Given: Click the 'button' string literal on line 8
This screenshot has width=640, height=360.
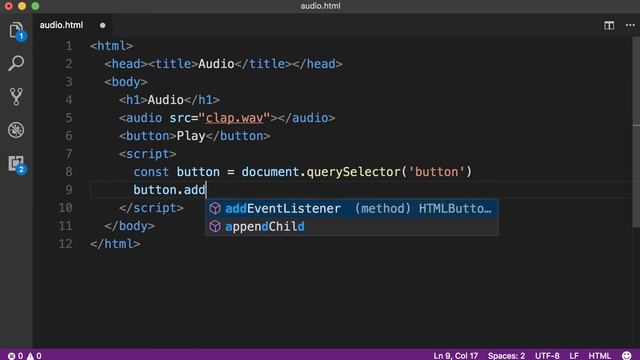Looking at the screenshot, I should tap(436, 172).
